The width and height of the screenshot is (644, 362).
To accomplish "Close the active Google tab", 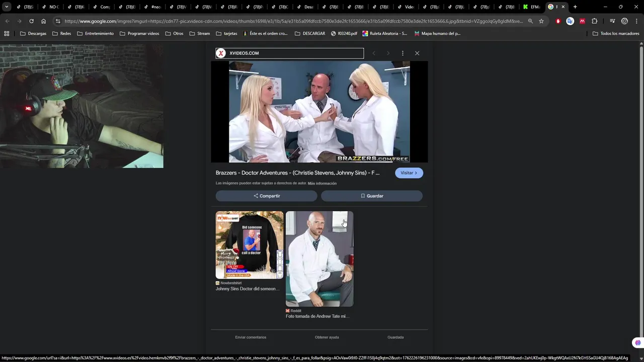I will [563, 7].
